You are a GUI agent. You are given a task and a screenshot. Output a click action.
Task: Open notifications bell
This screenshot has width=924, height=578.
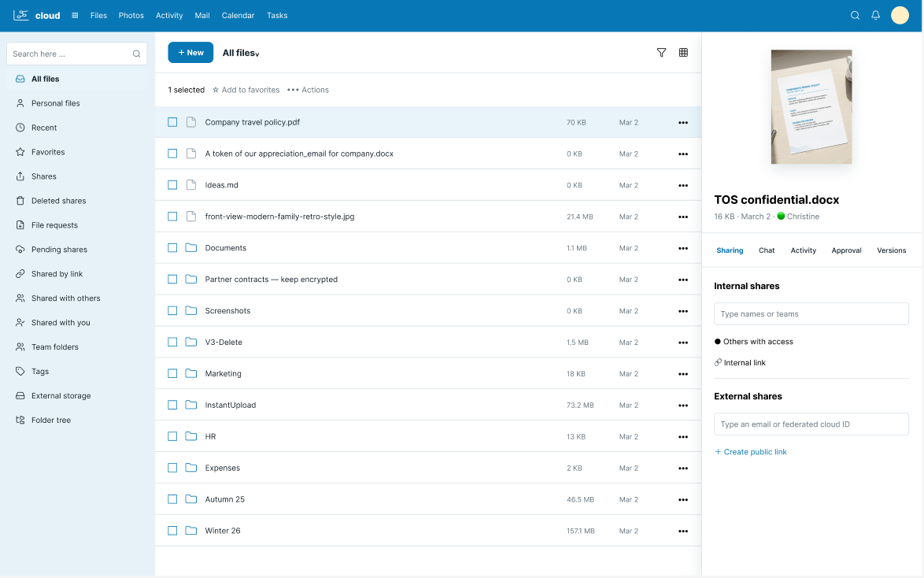876,15
